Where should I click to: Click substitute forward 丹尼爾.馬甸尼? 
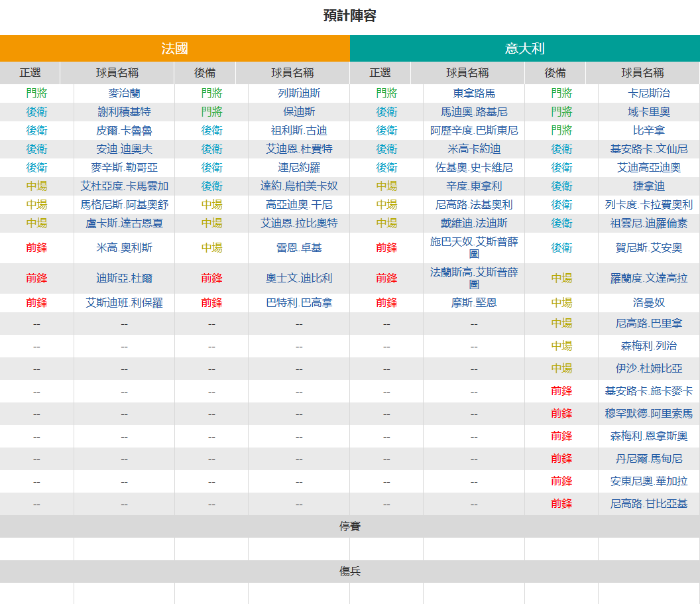click(x=649, y=459)
